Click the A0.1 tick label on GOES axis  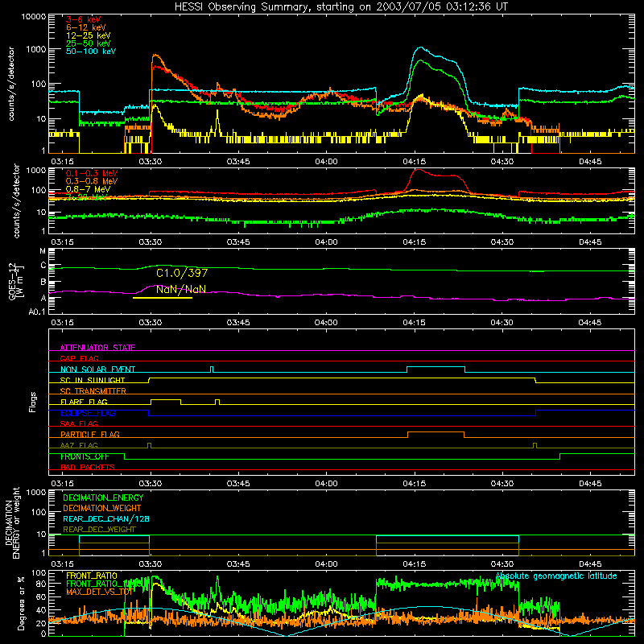pos(37,312)
